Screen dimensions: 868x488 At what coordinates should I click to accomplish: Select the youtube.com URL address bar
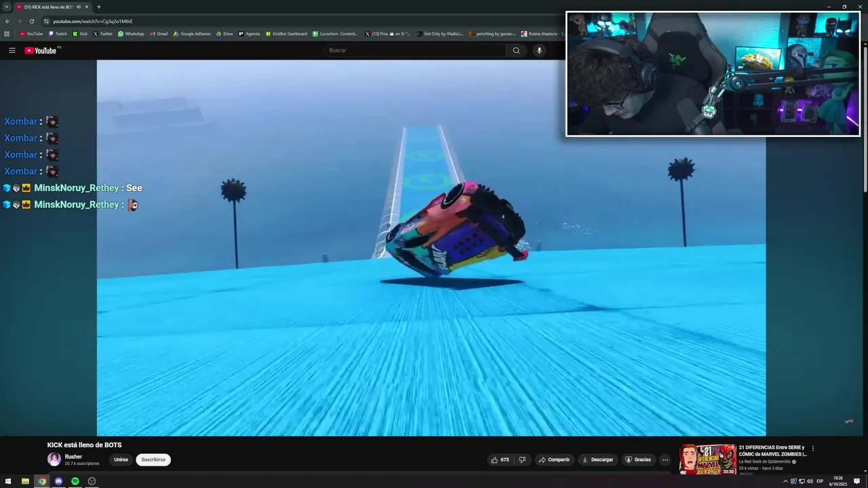click(92, 21)
